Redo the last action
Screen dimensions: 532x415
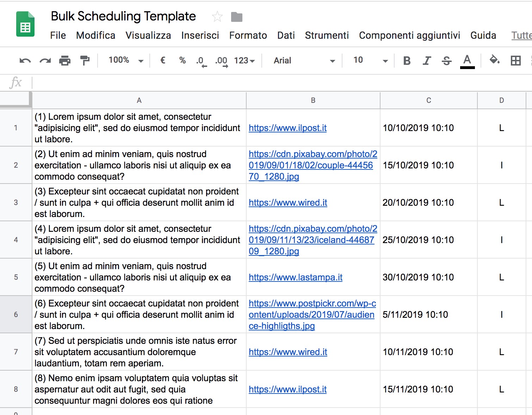[x=45, y=60]
